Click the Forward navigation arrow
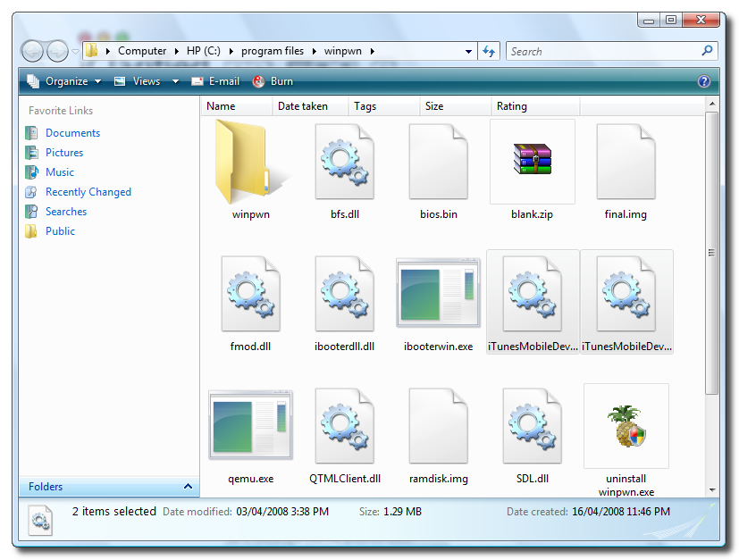Screen dimensions: 739x560 click(x=57, y=51)
